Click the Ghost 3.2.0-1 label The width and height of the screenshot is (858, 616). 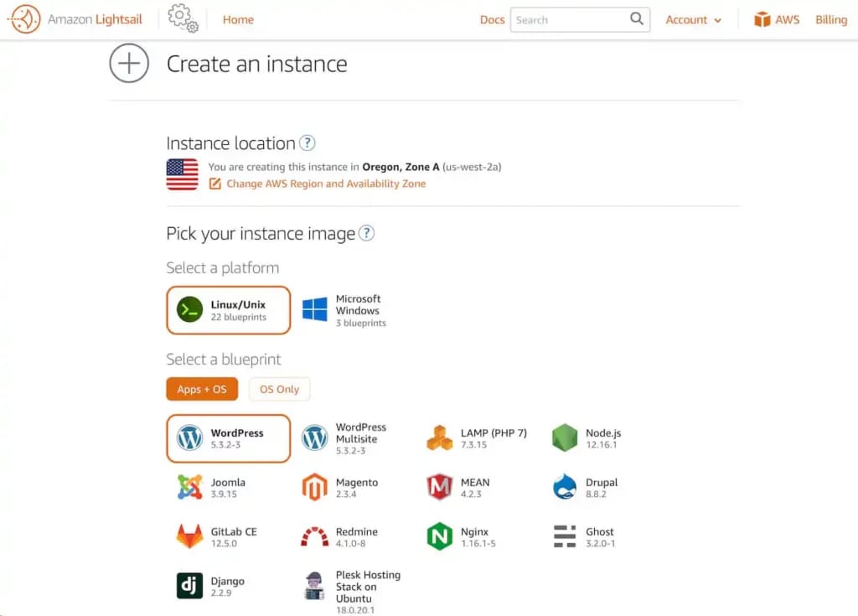600,537
